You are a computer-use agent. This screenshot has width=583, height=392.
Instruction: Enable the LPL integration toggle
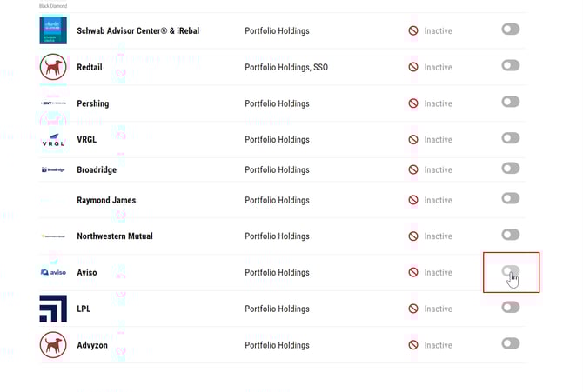511,307
